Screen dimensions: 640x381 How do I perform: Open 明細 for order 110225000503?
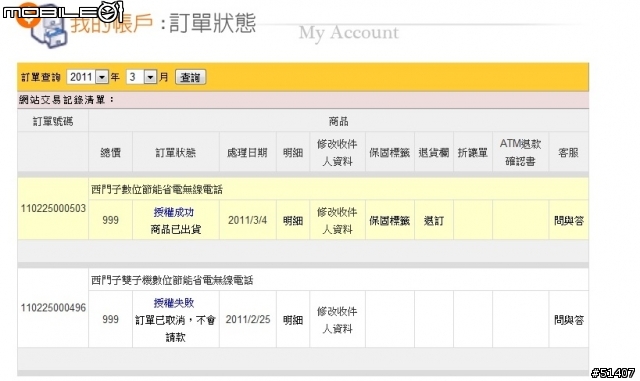point(293,221)
